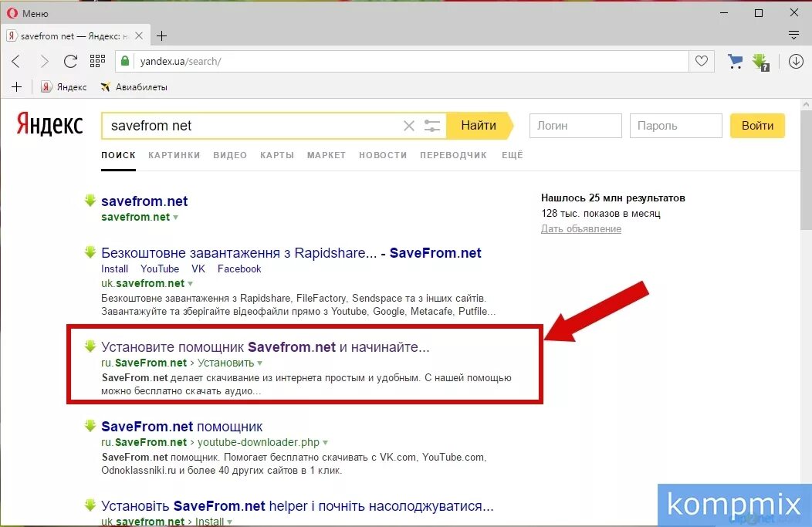The width and height of the screenshot is (812, 527).
Task: Select the ПОИСК tab
Action: coord(118,155)
